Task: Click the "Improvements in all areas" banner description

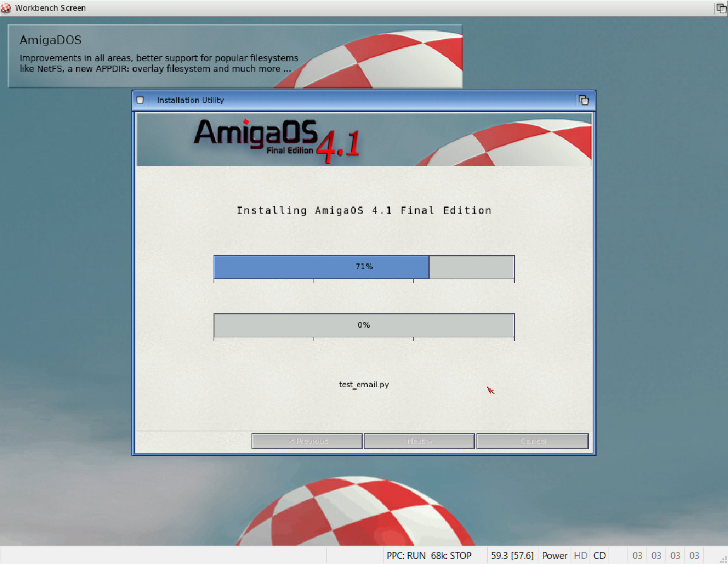Action: click(159, 64)
